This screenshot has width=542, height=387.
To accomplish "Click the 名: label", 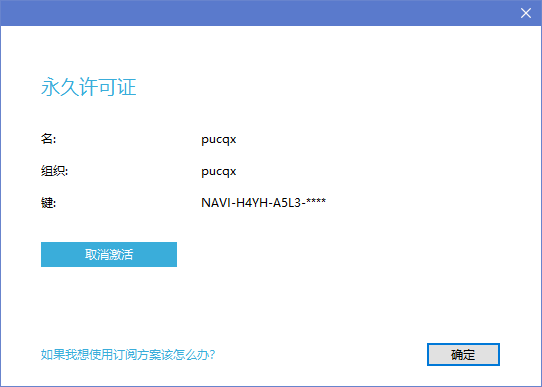I will pos(48,139).
